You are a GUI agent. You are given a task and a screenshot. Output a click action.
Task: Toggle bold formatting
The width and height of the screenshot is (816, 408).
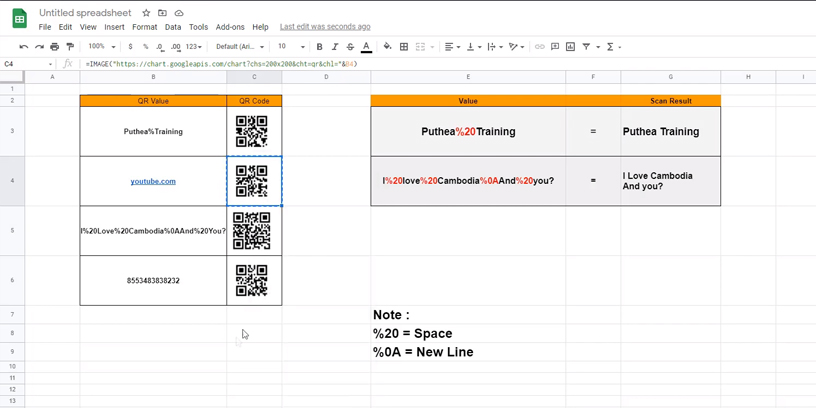click(x=320, y=47)
